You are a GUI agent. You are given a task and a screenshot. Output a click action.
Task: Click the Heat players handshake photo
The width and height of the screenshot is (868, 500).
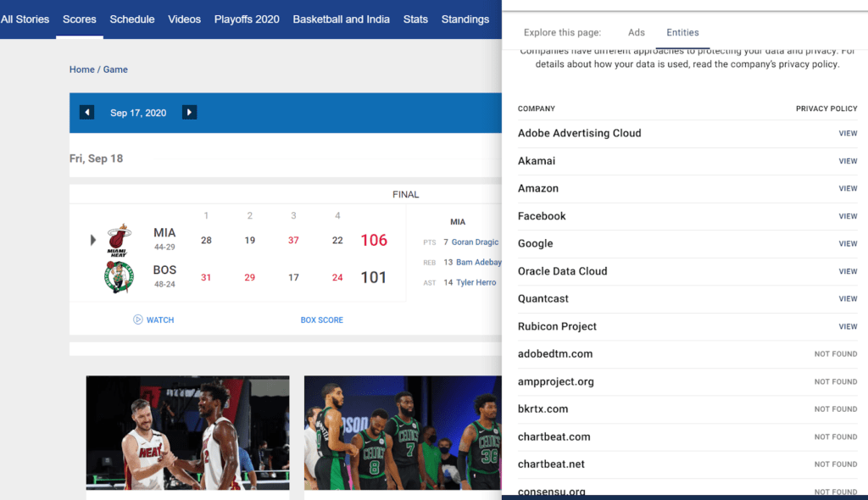coord(186,432)
